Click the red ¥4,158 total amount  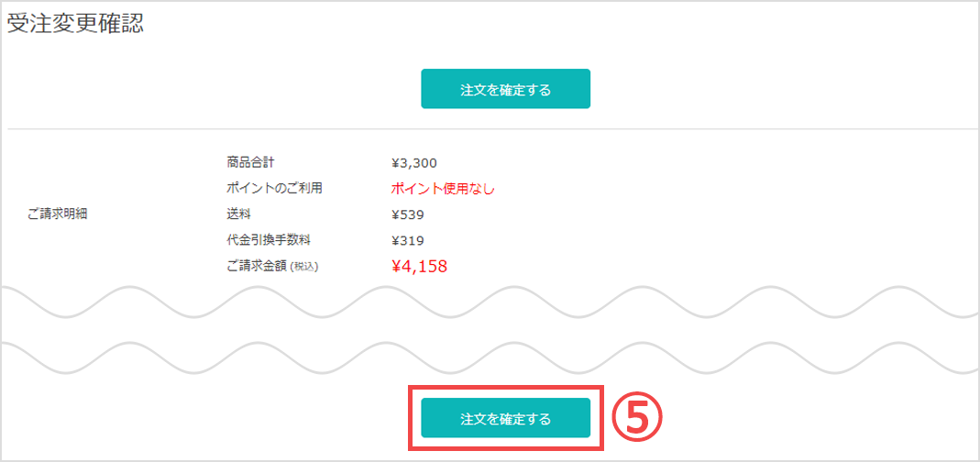419,267
